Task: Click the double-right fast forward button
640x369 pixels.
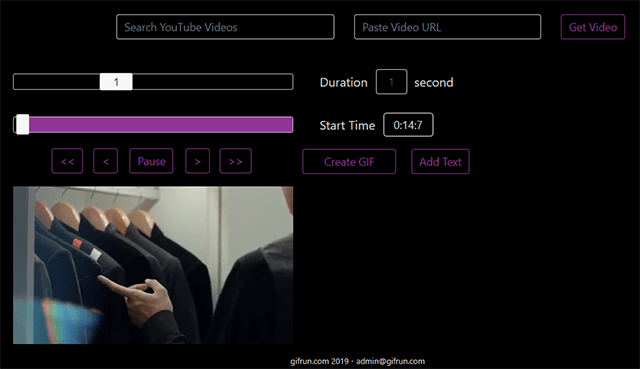Action: tap(236, 161)
